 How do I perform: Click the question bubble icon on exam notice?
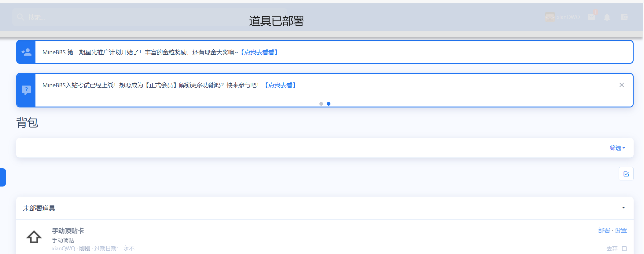(26, 90)
